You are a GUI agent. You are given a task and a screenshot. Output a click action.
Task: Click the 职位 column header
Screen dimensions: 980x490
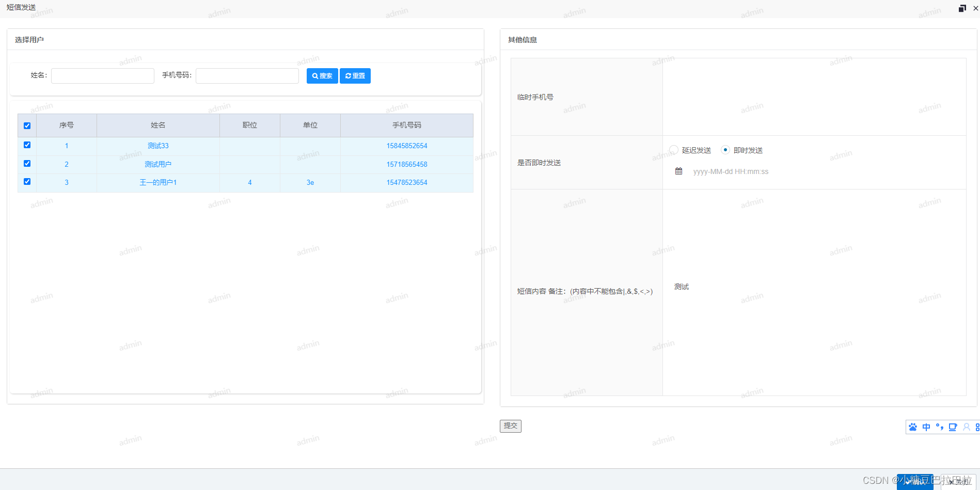(x=250, y=125)
